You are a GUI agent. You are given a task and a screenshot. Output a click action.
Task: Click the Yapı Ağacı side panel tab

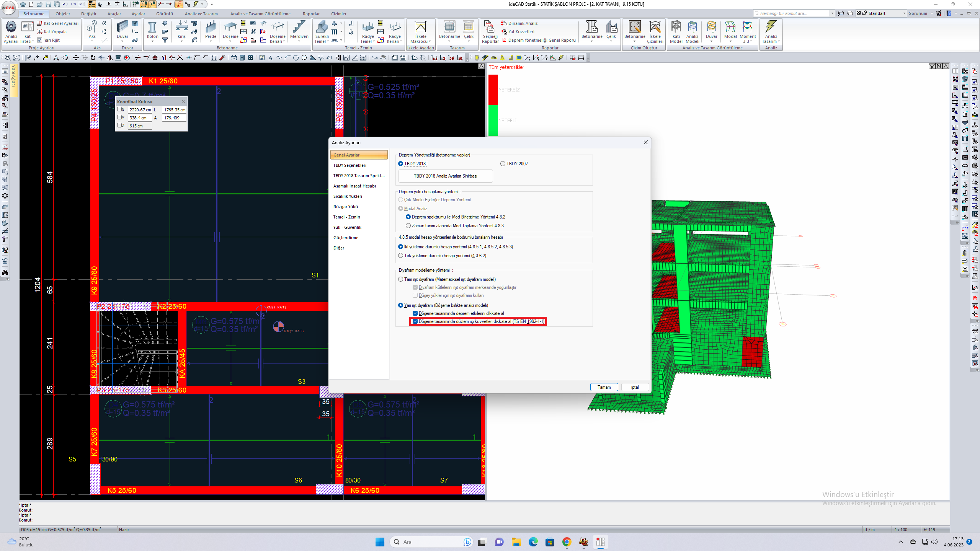14,80
